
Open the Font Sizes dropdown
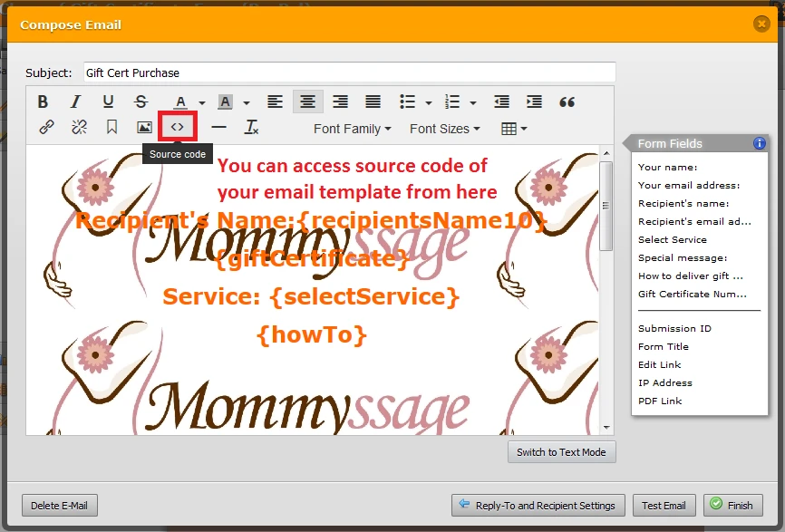(444, 128)
